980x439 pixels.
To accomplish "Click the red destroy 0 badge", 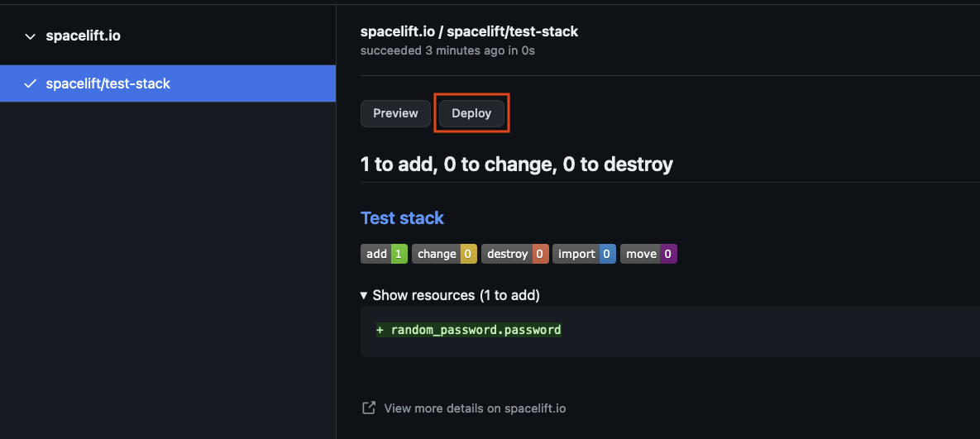I will (515, 254).
